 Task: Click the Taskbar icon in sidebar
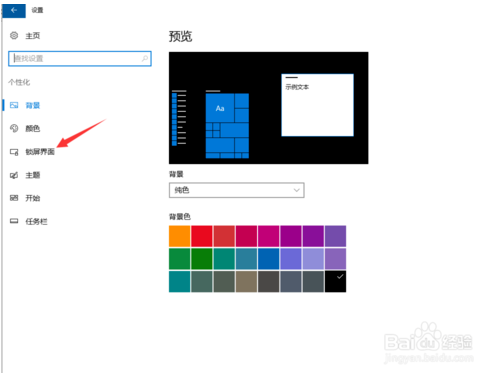point(14,221)
